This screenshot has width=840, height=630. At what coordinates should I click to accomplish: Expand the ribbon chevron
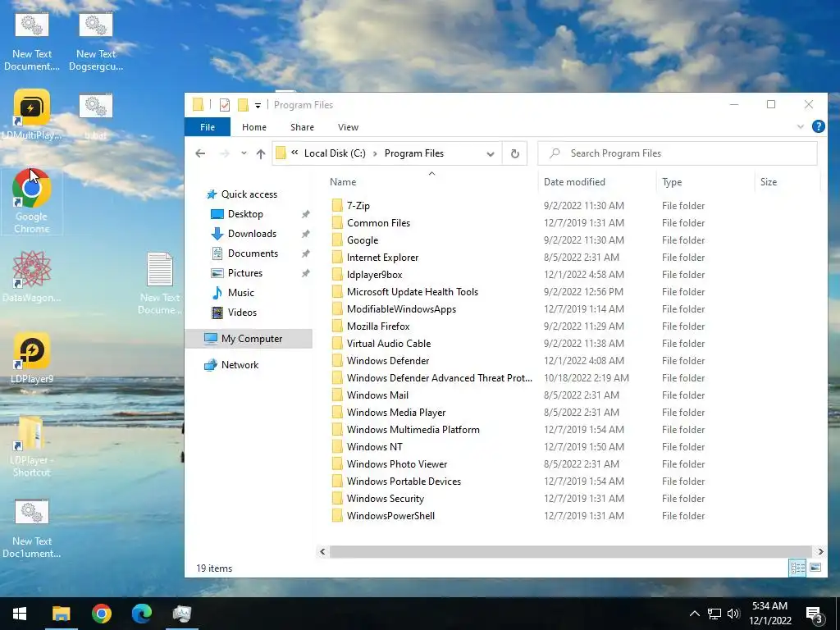click(801, 127)
